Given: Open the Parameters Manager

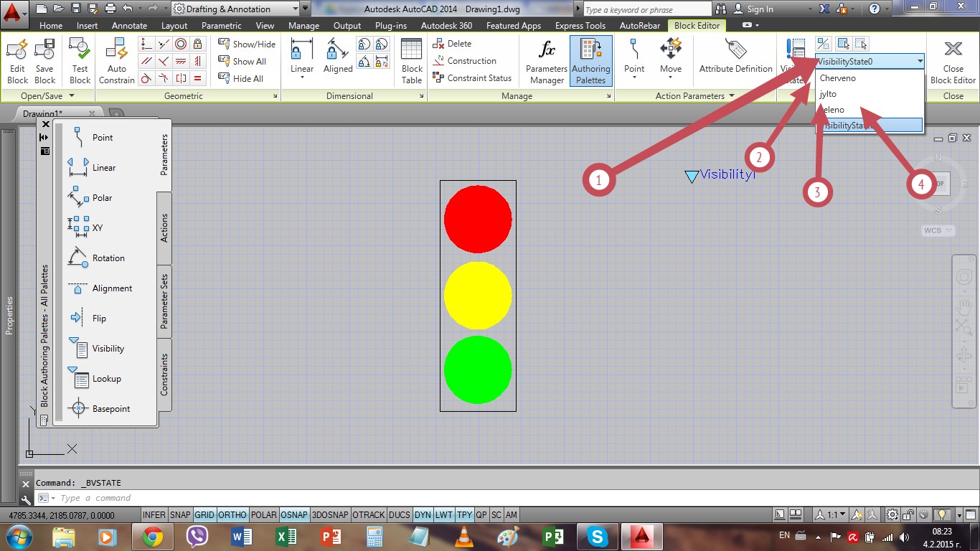Looking at the screenshot, I should click(x=547, y=62).
